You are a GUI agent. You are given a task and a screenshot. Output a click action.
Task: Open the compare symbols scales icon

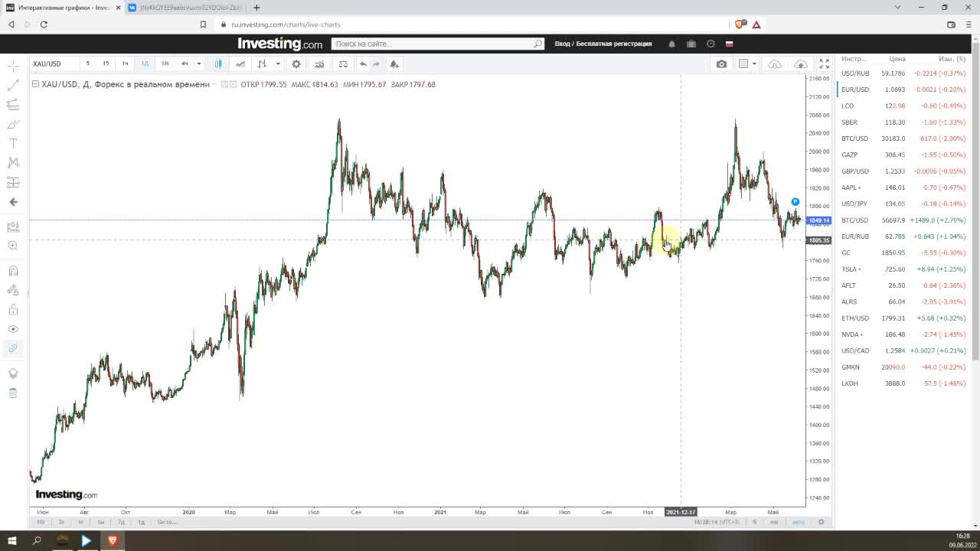coord(343,64)
